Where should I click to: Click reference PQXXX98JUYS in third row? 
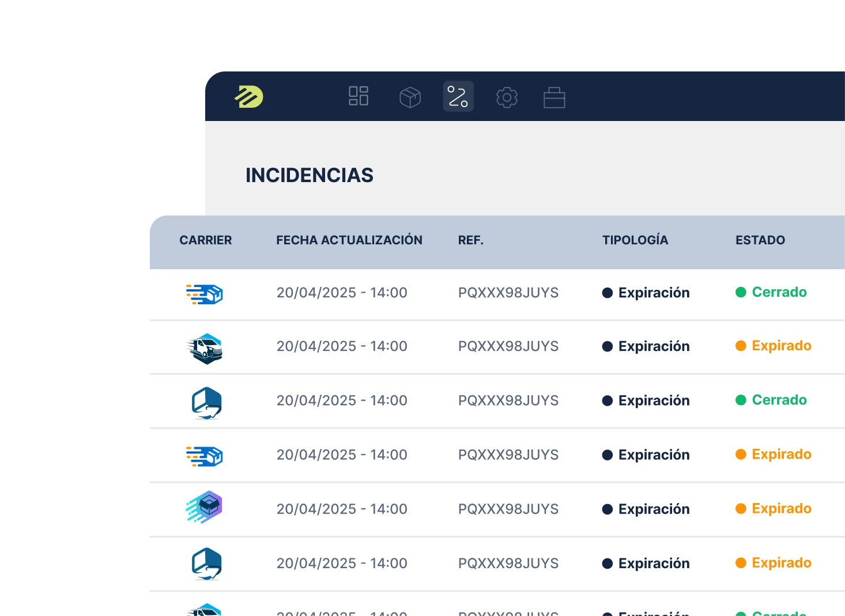pos(508,400)
